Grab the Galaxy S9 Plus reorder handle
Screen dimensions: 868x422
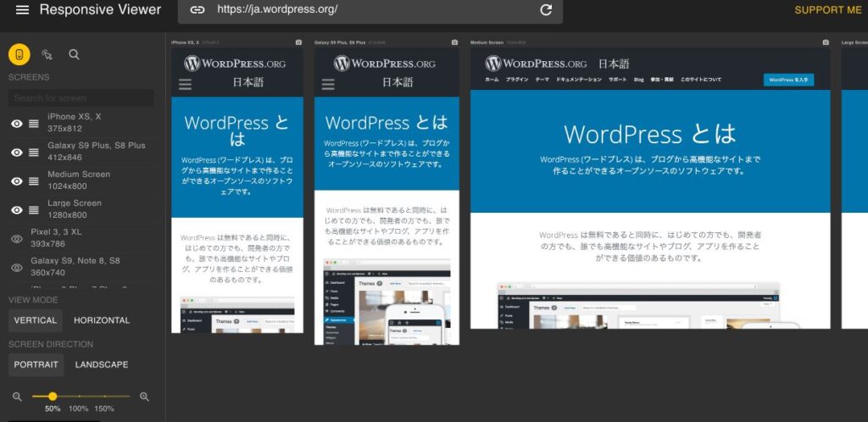click(x=34, y=152)
